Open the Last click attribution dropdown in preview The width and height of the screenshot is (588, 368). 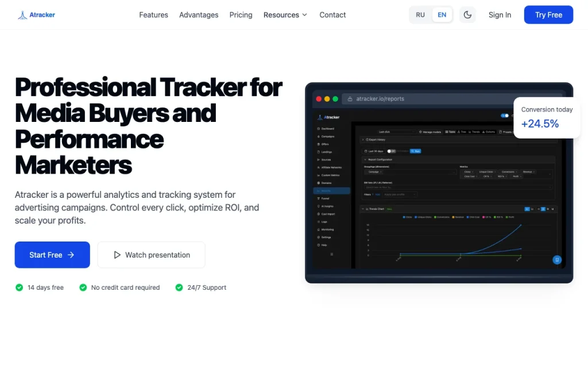coord(396,132)
